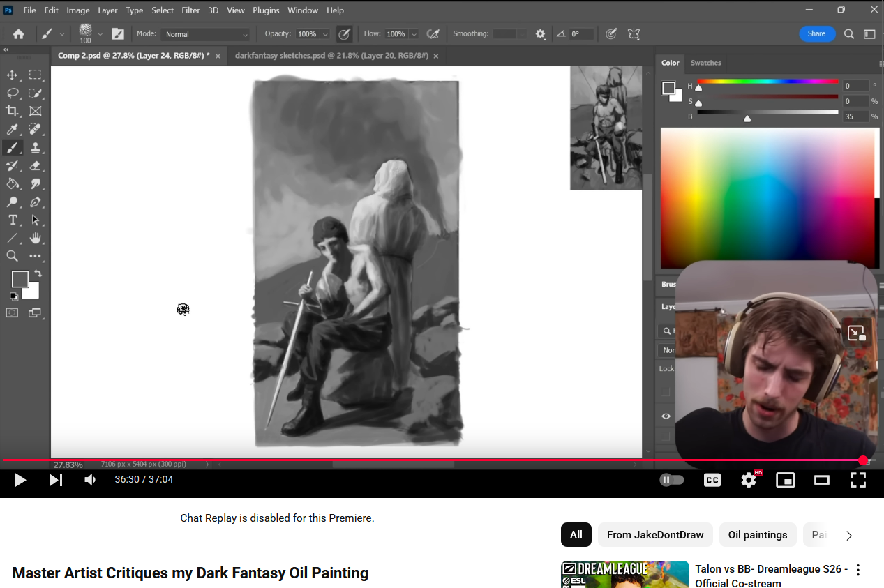Enter fullscreen video mode

(858, 480)
